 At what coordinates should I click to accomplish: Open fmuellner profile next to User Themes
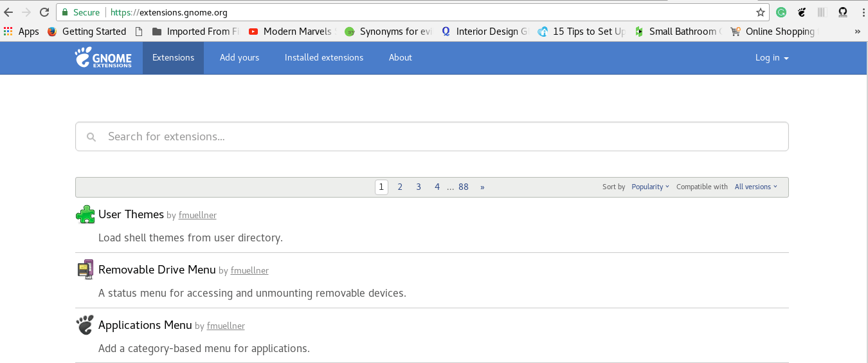tap(197, 216)
